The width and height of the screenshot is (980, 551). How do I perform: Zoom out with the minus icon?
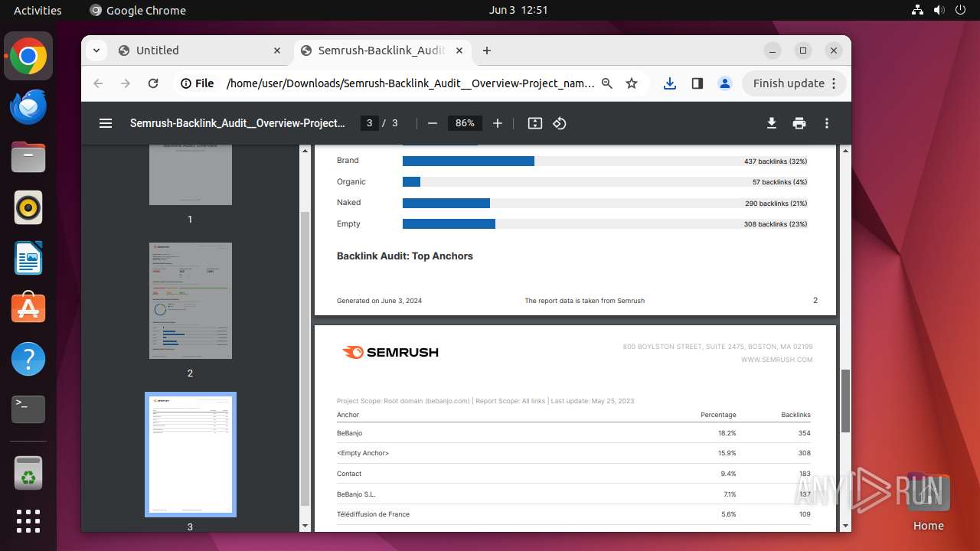(x=433, y=123)
